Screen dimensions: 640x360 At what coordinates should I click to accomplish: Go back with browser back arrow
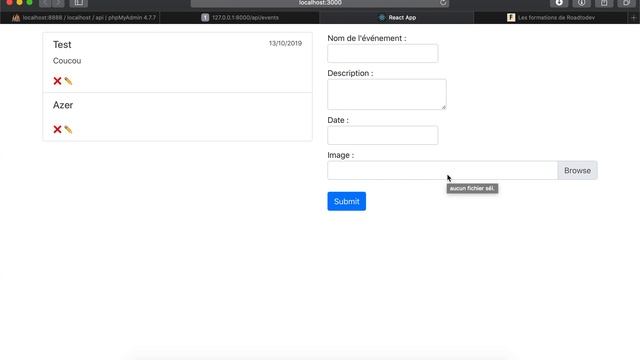(x=45, y=3)
